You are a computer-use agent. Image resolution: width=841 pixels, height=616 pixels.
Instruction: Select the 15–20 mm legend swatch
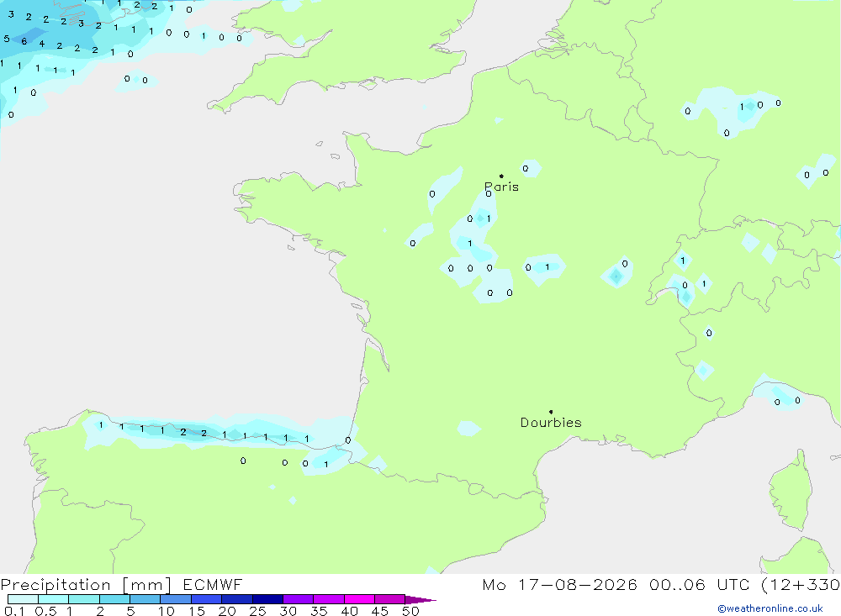206,599
